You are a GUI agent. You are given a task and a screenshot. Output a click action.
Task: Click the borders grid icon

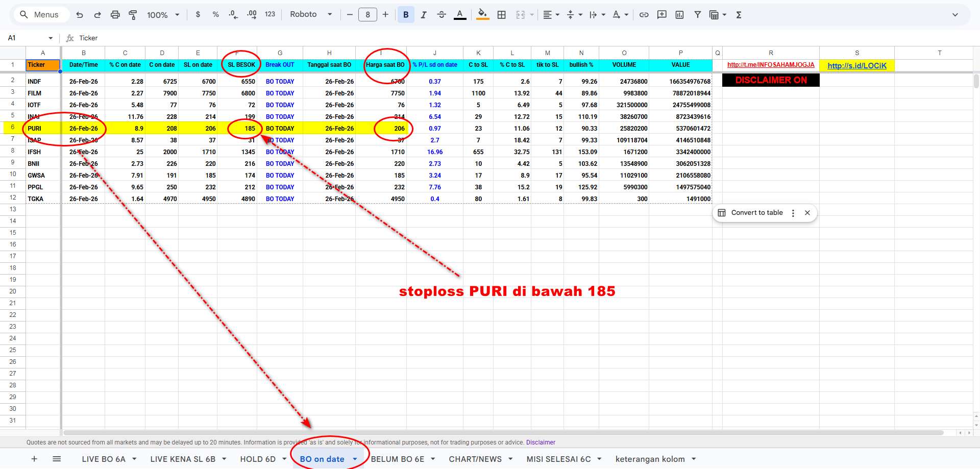pyautogui.click(x=501, y=15)
